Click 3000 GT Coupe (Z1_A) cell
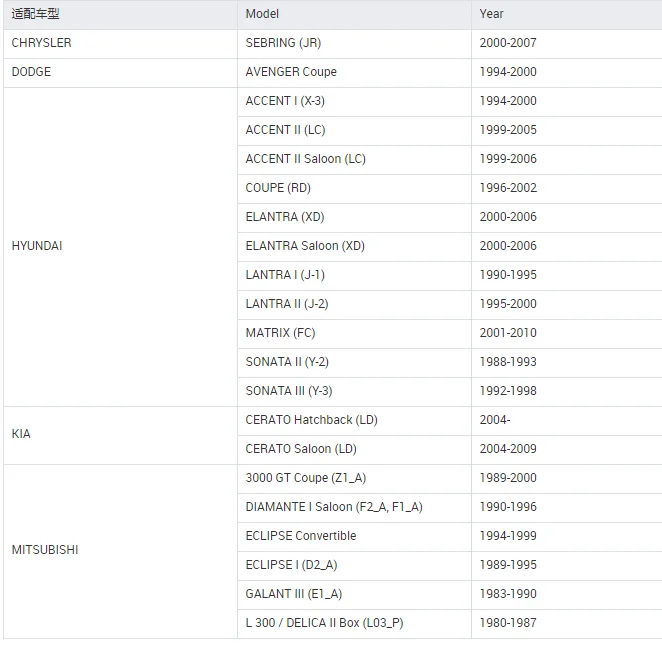The height and width of the screenshot is (645, 662). click(354, 479)
